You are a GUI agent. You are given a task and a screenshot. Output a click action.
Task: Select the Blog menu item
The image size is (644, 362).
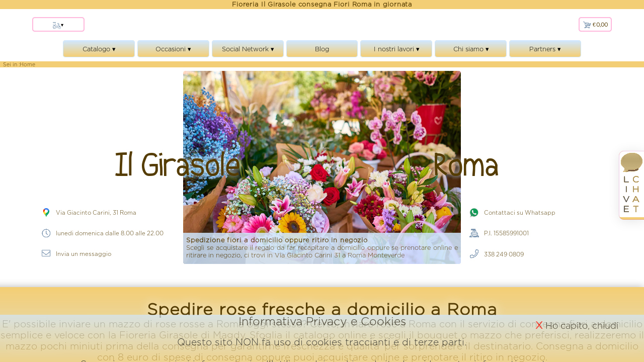click(x=321, y=49)
